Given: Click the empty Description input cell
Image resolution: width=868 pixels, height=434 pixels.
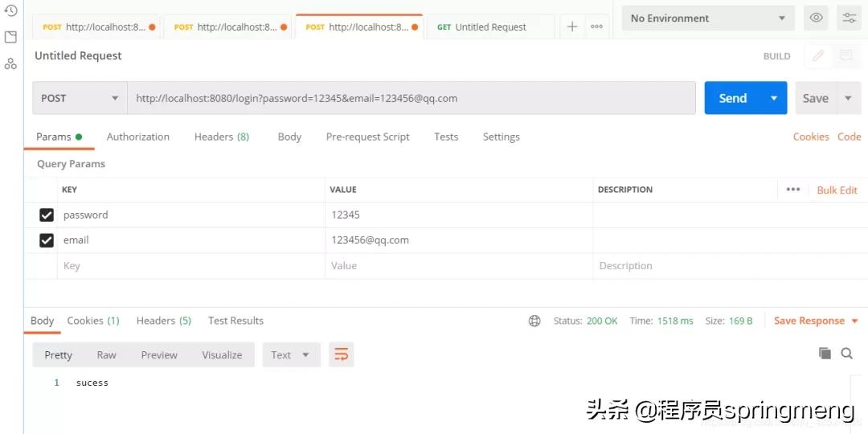Looking at the screenshot, I should pos(730,266).
